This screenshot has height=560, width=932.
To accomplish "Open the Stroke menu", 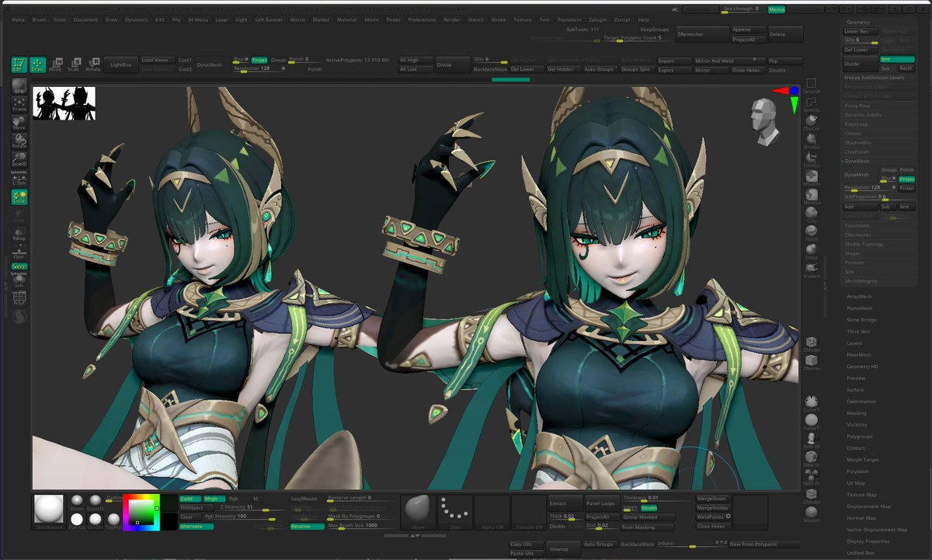I will click(x=499, y=19).
